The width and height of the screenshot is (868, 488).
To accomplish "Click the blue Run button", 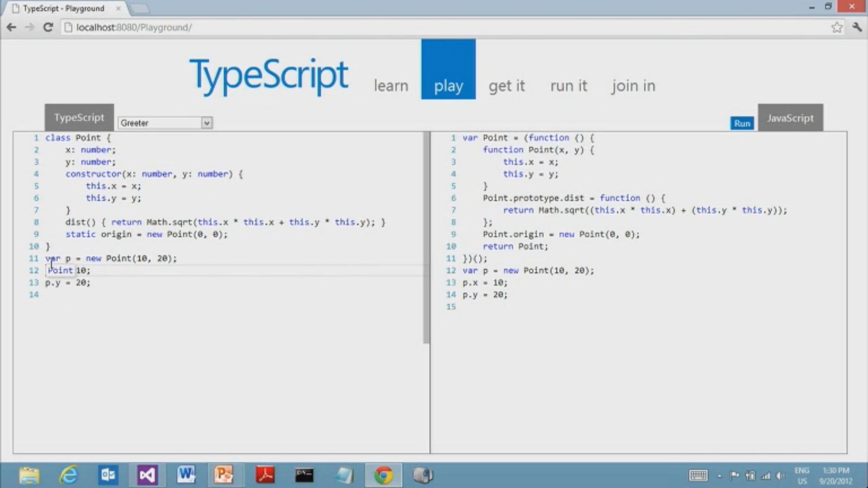I will (742, 123).
